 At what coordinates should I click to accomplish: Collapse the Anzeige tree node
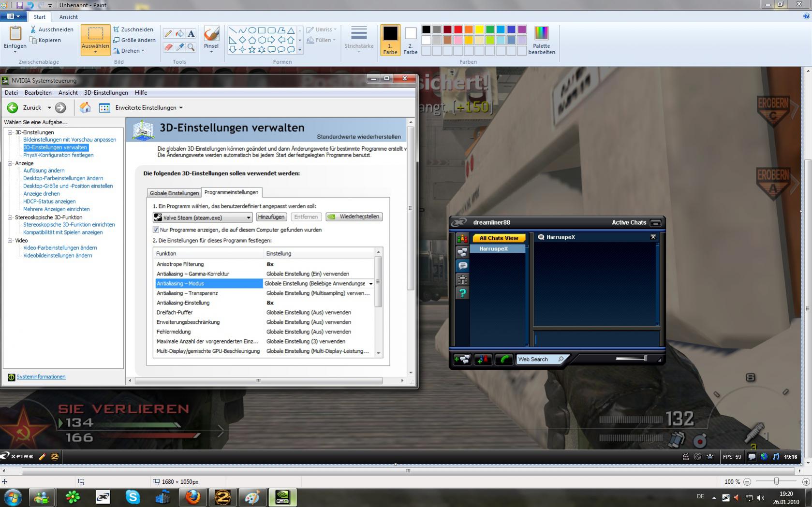[10, 163]
